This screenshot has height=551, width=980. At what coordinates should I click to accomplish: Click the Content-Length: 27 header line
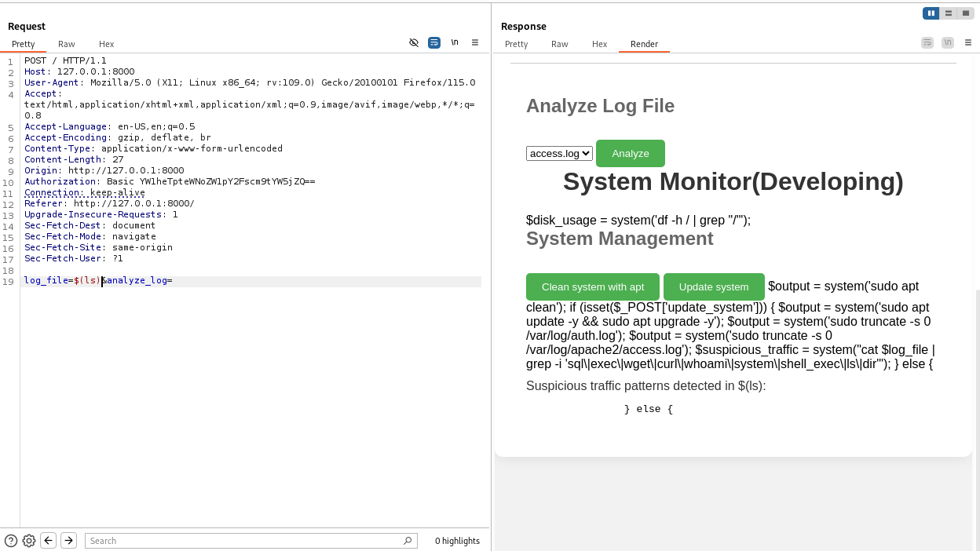pyautogui.click(x=74, y=159)
